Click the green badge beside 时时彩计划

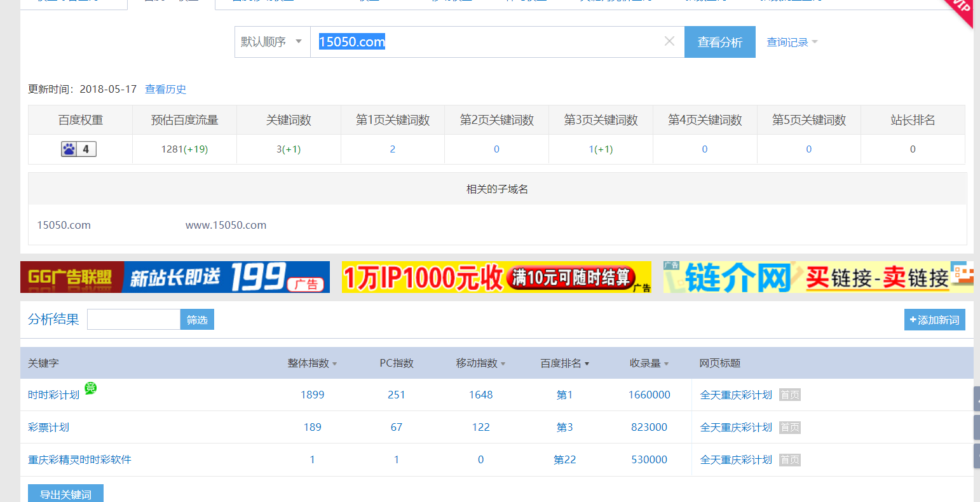coord(91,388)
